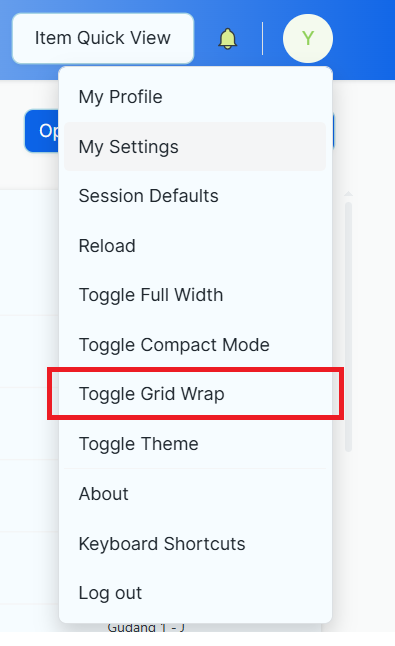Open the notifications bell
This screenshot has height=646, width=395.
click(x=227, y=39)
